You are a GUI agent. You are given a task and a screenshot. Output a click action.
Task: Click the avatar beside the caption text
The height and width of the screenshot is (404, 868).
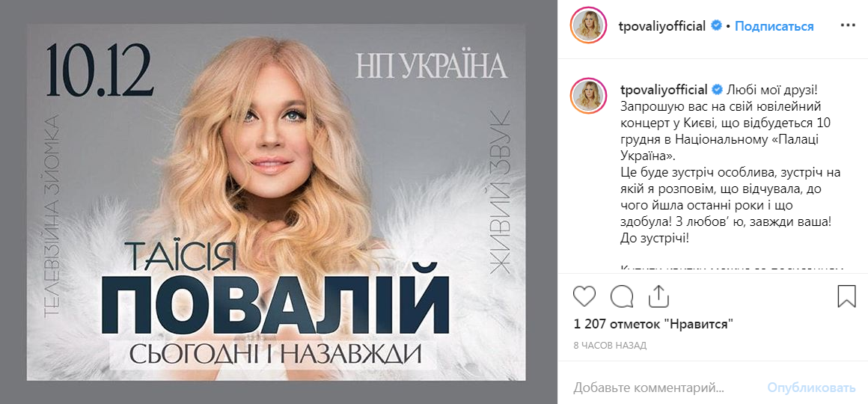pos(588,96)
